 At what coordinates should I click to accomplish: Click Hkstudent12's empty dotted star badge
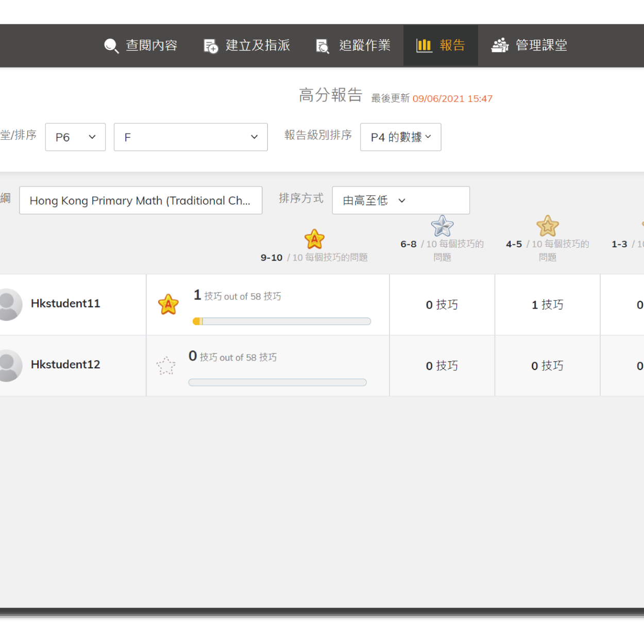point(166,366)
